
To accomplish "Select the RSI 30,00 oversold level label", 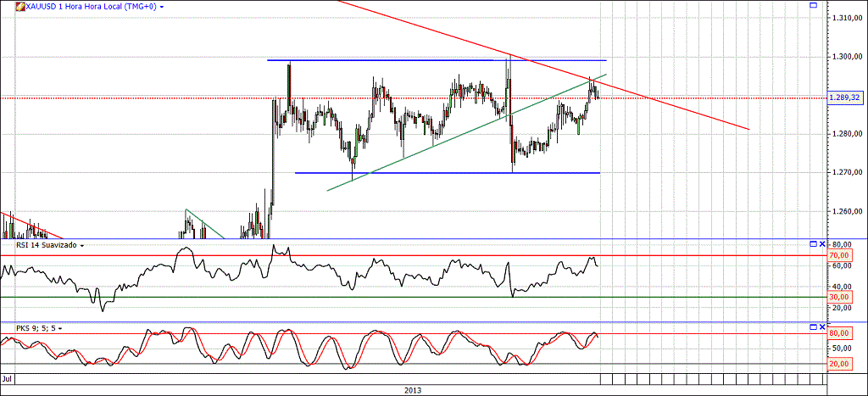I will pyautogui.click(x=838, y=297).
